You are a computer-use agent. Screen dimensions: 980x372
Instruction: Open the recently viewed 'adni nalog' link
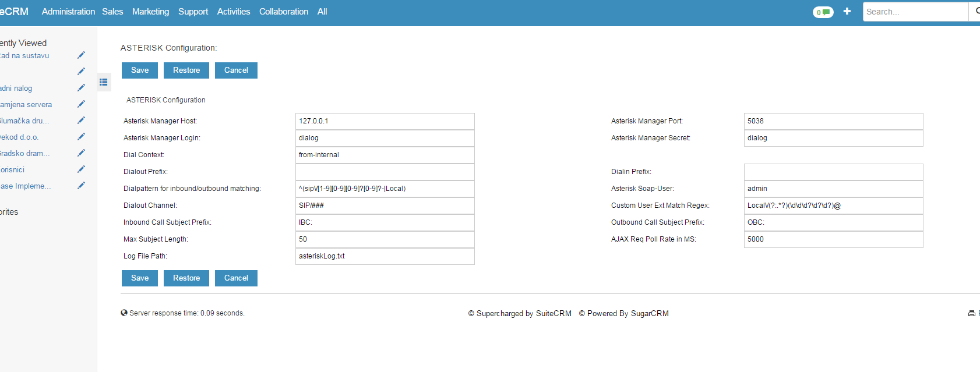click(16, 88)
